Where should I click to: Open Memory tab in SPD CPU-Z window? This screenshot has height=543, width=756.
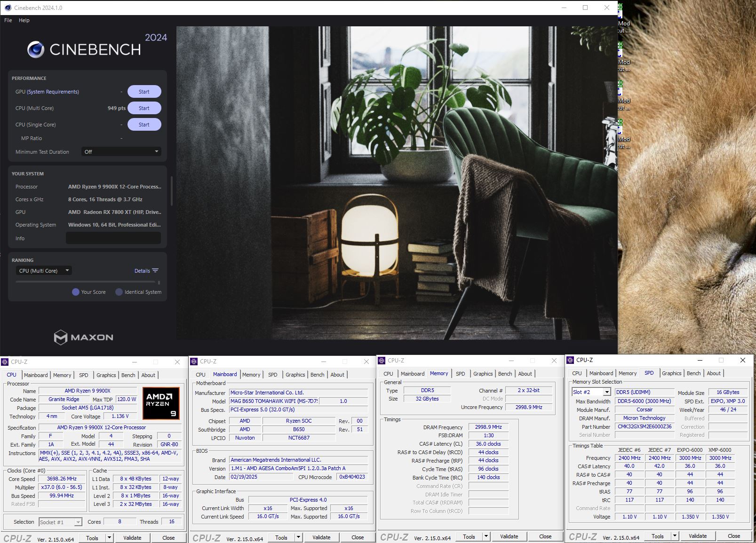coord(628,373)
